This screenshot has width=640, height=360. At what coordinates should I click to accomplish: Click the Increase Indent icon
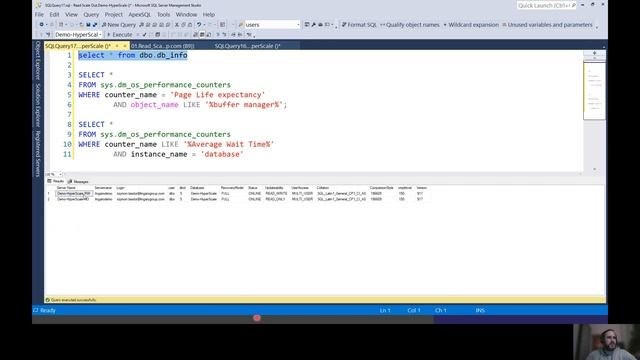(240, 35)
